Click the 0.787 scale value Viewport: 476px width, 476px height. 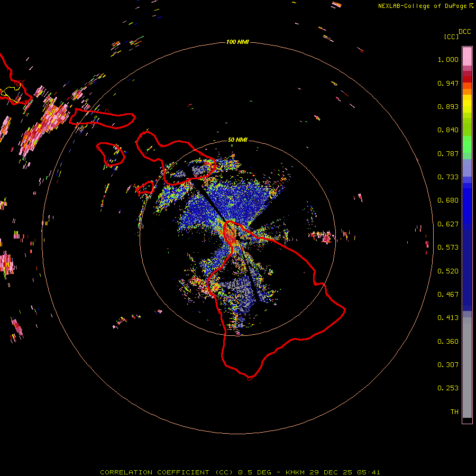coord(448,153)
